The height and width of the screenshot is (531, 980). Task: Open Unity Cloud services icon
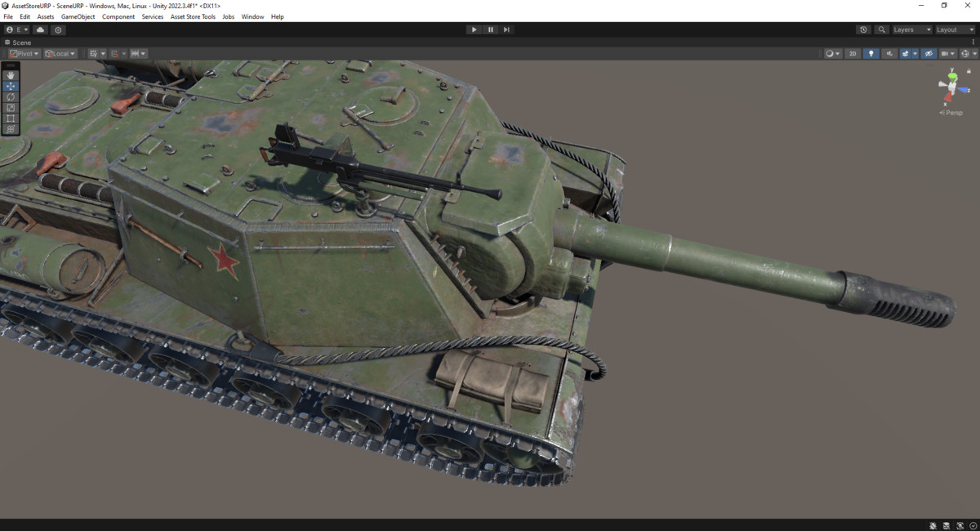click(x=40, y=29)
